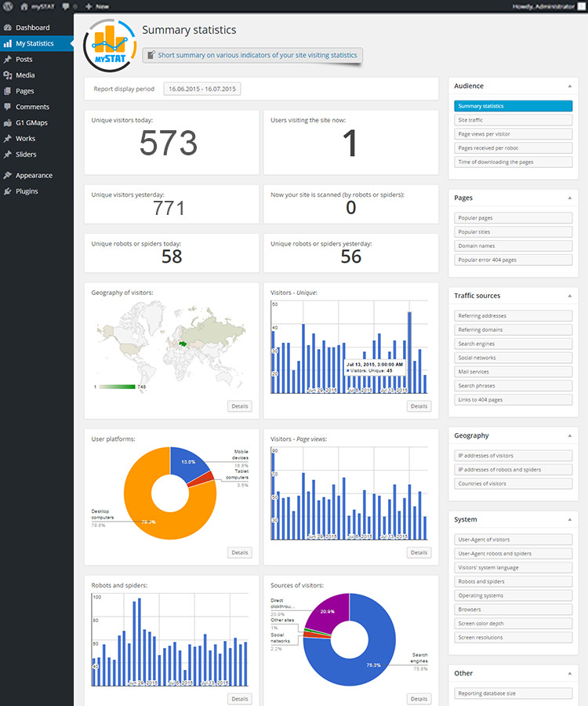The height and width of the screenshot is (706, 588).
Task: Collapse the Audience panel
Action: 569,86
